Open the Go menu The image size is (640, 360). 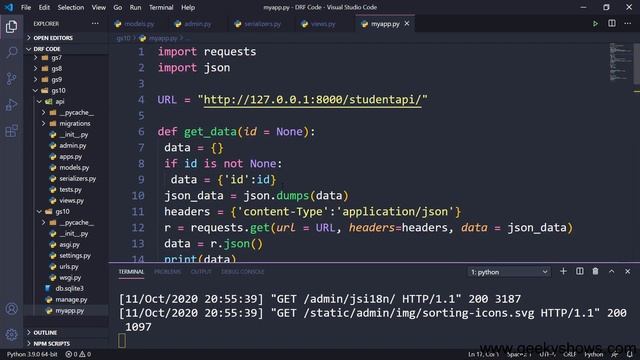(118, 7)
